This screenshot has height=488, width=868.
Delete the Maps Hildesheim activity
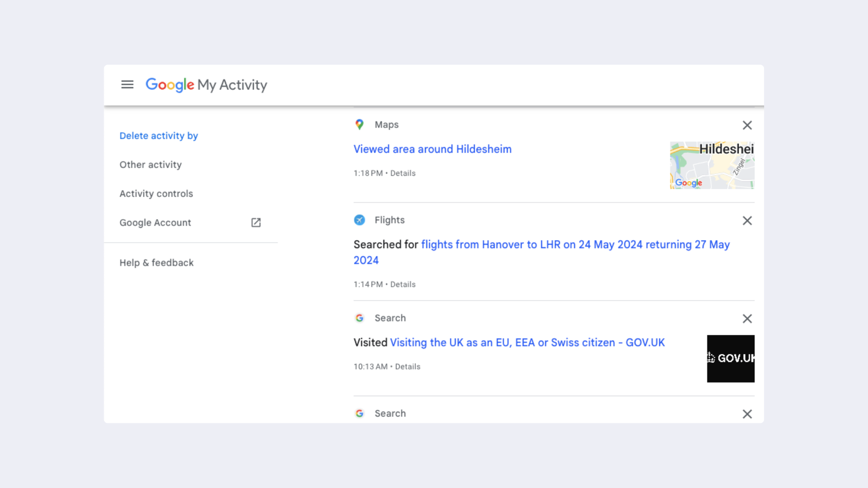(747, 125)
